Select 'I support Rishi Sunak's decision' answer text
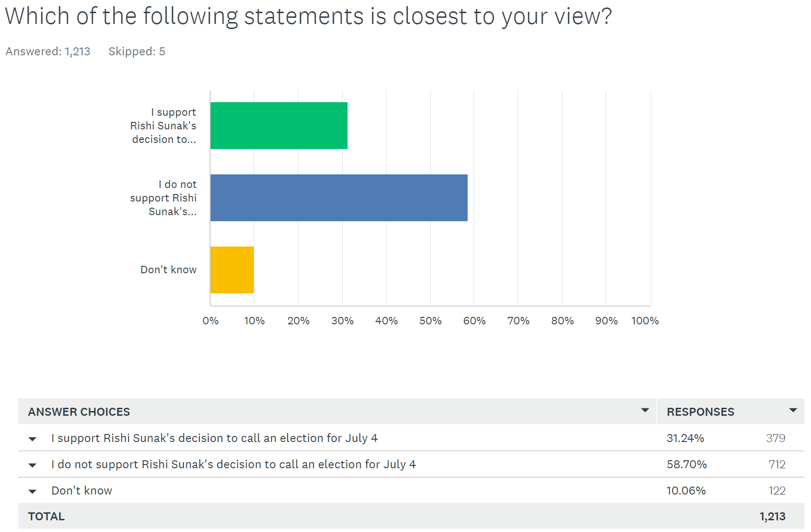 214,438
